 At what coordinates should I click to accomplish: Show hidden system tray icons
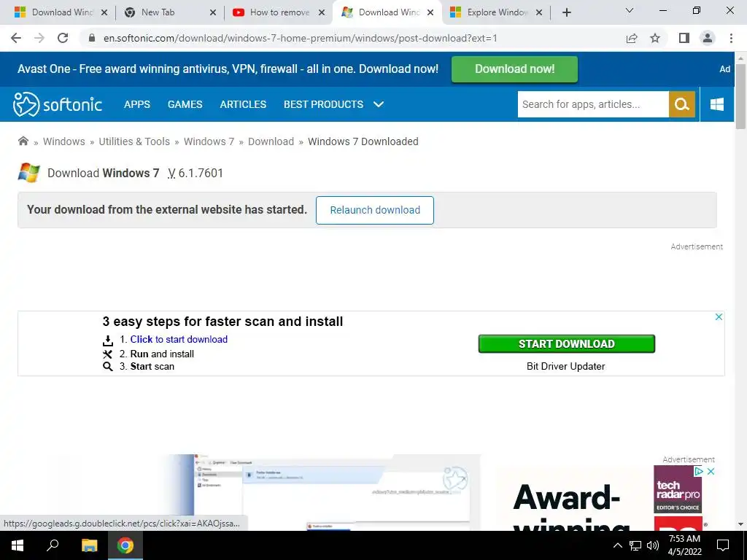[617, 545]
